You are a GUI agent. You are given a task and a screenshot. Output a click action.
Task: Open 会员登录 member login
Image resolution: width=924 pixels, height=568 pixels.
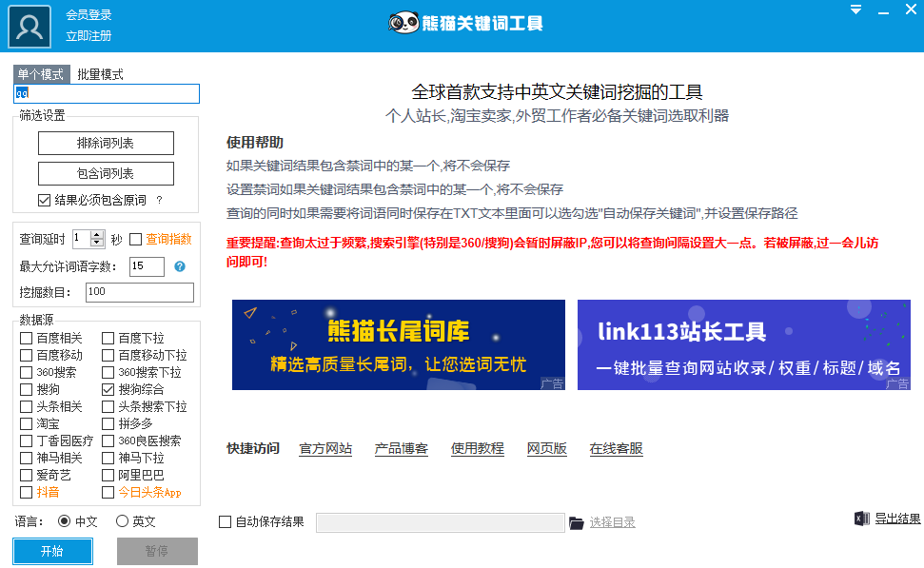click(88, 14)
